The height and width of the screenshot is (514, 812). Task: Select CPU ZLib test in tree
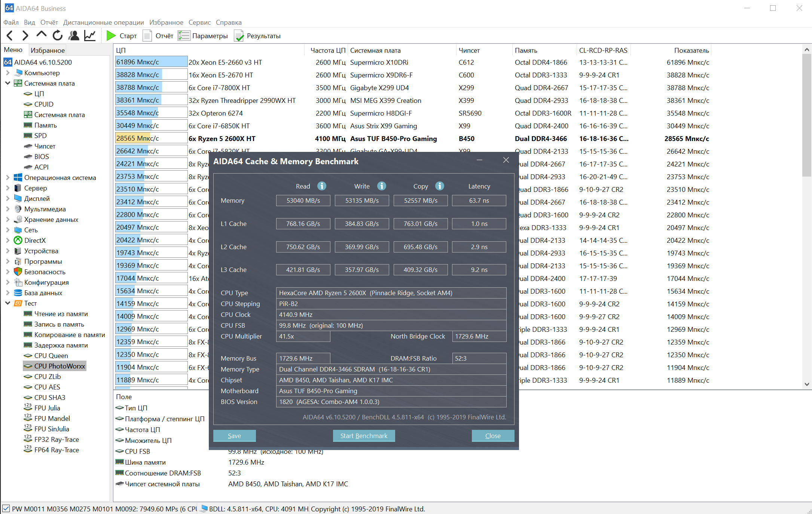(x=47, y=376)
